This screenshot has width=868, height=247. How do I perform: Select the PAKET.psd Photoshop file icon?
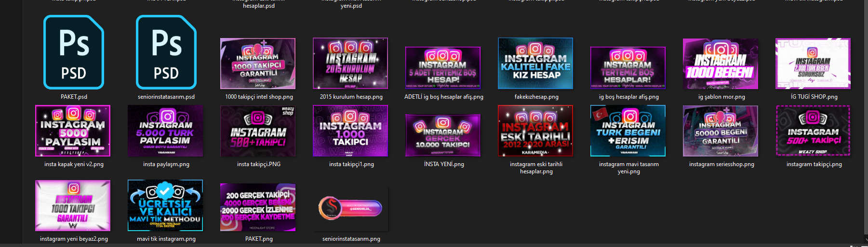click(74, 52)
